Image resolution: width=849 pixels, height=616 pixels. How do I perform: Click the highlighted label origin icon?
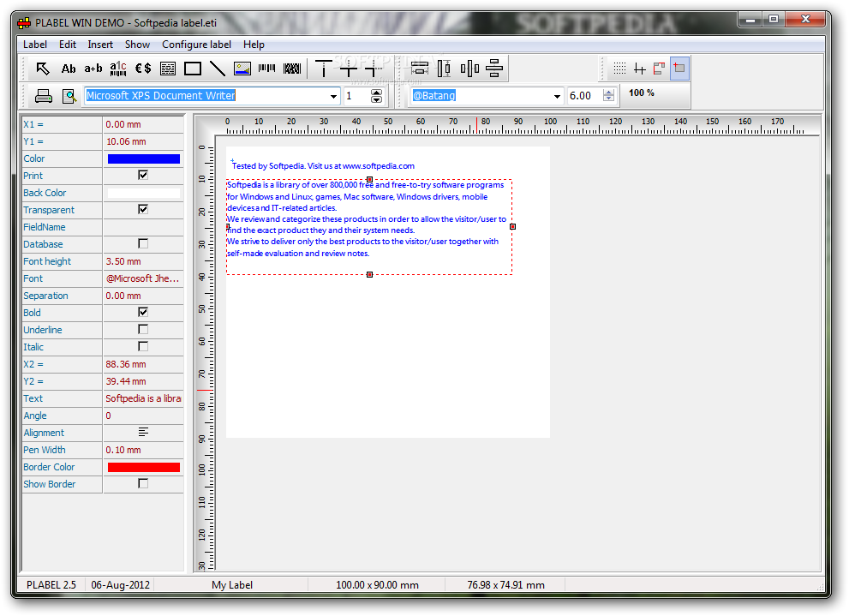tap(679, 69)
